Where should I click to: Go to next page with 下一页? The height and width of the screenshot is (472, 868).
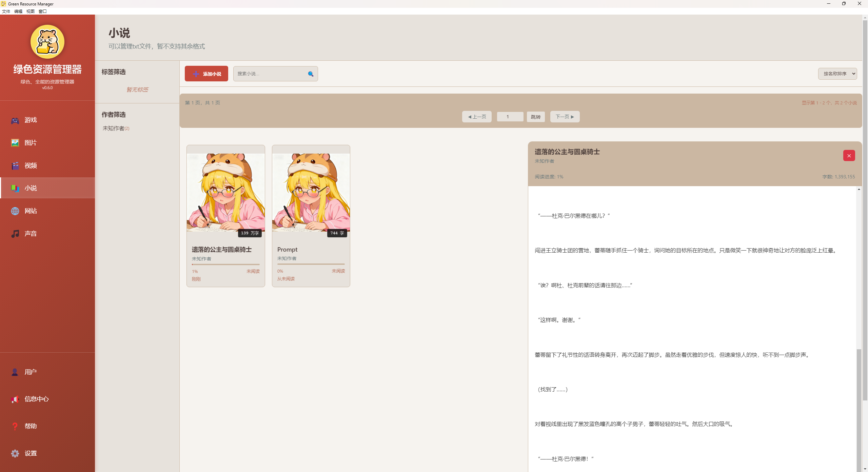pyautogui.click(x=565, y=117)
